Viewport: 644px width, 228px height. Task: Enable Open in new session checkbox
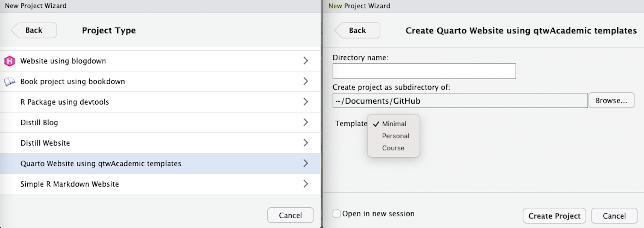coord(337,214)
